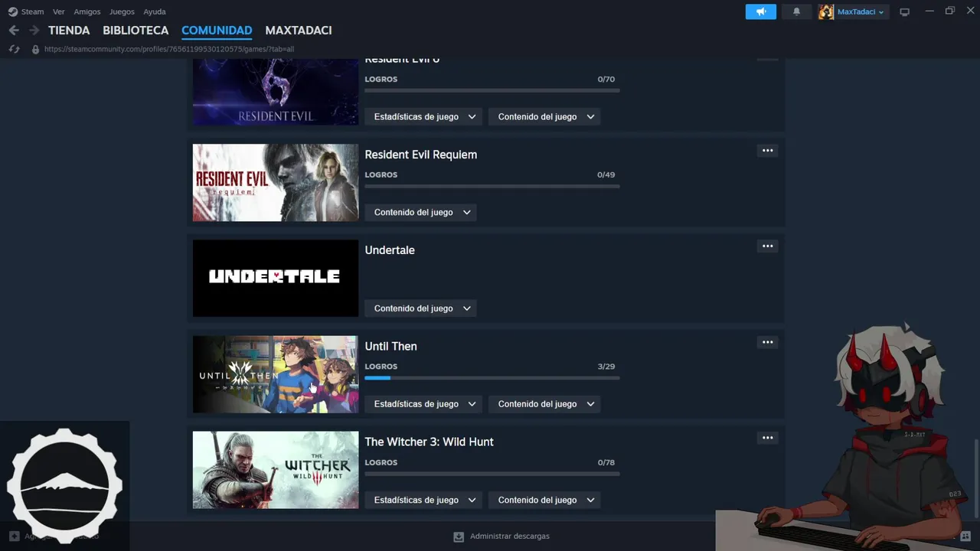Expand Contenido del juego for The Witcher 3
980x551 pixels.
(x=544, y=500)
